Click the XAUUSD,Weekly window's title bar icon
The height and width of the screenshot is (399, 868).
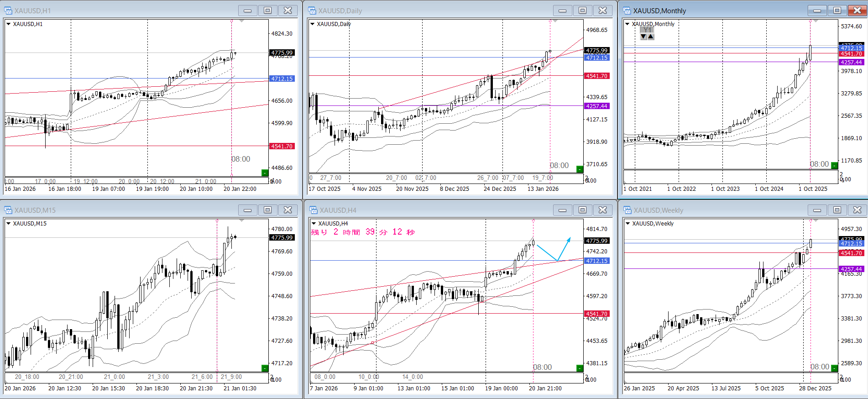[627, 210]
